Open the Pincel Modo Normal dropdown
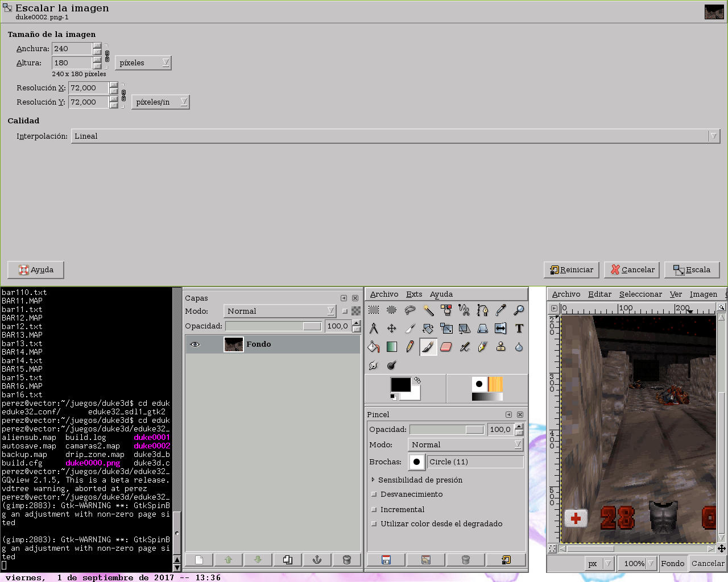The height and width of the screenshot is (582, 728). 465,445
